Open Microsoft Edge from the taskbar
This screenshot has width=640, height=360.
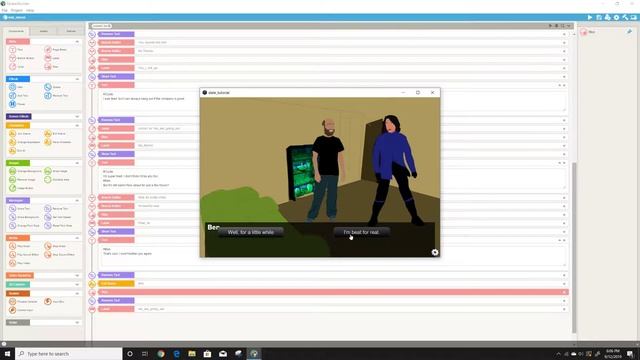click(x=176, y=353)
